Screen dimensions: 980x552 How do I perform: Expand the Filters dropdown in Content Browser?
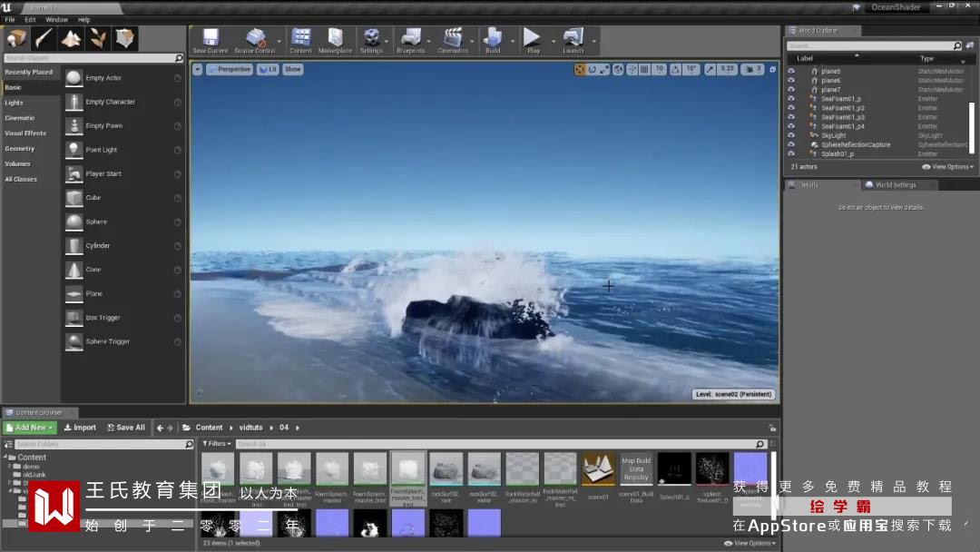click(x=217, y=444)
